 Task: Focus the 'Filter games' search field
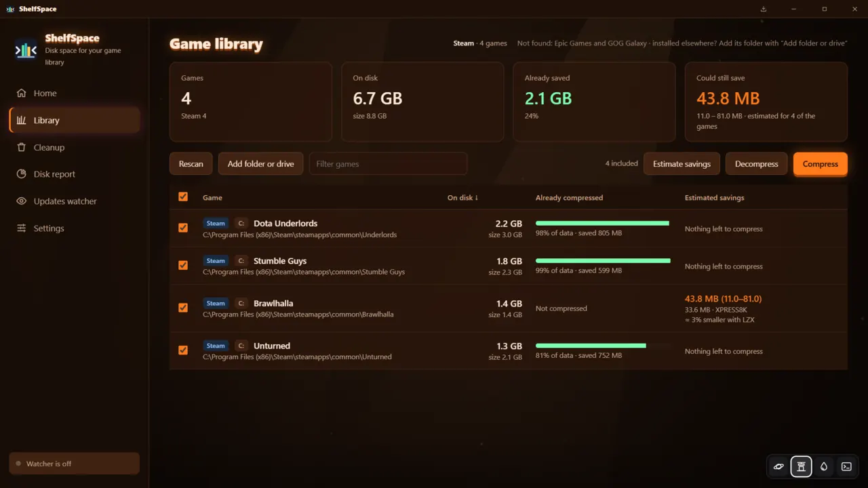point(388,163)
